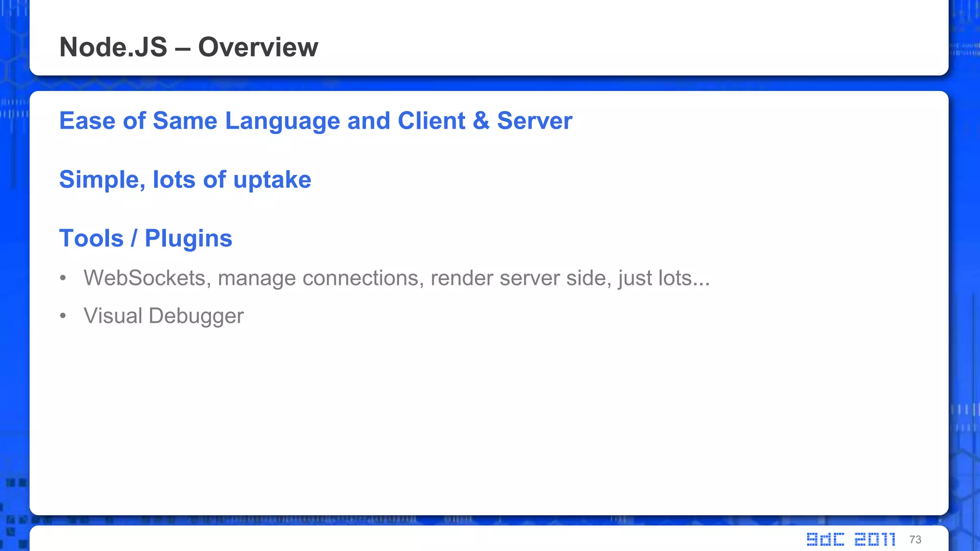Click the 'Simple, lots of uptake' heading

[185, 180]
